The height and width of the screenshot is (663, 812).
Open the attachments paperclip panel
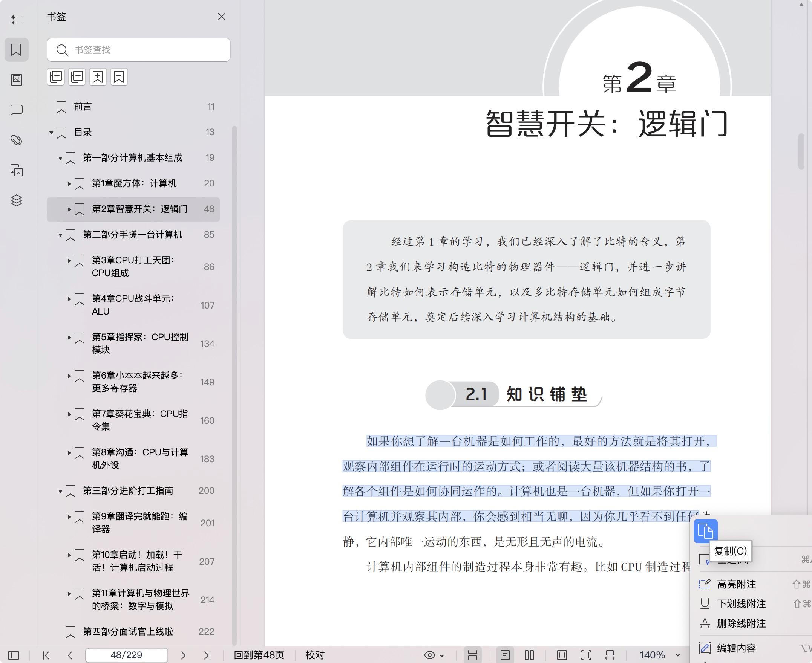(x=17, y=140)
